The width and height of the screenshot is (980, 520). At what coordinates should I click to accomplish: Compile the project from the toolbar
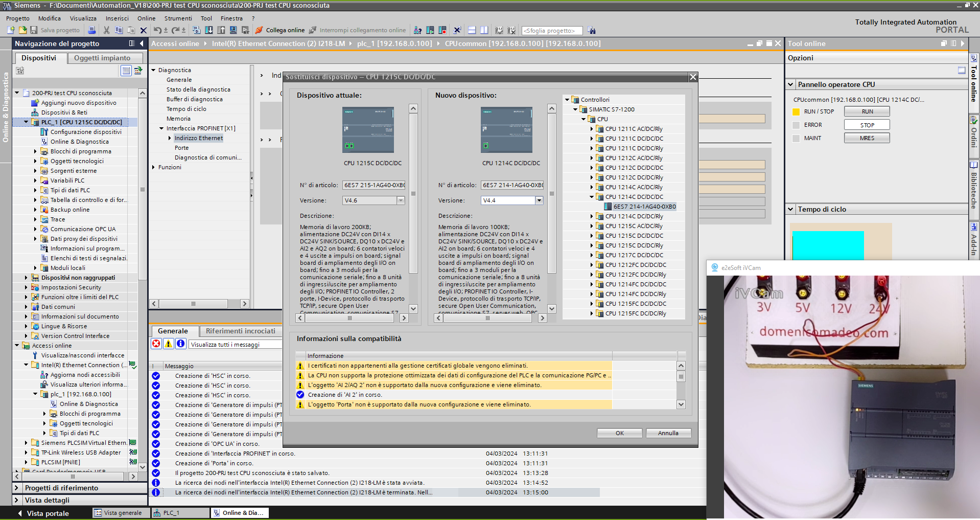(x=197, y=30)
